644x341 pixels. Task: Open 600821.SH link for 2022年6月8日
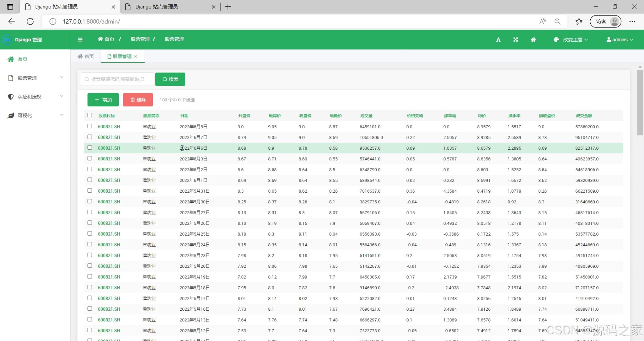pyautogui.click(x=109, y=127)
